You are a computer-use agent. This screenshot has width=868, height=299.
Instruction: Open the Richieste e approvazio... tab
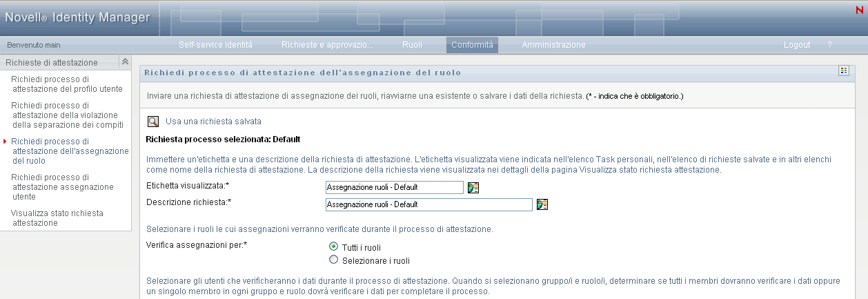point(327,45)
